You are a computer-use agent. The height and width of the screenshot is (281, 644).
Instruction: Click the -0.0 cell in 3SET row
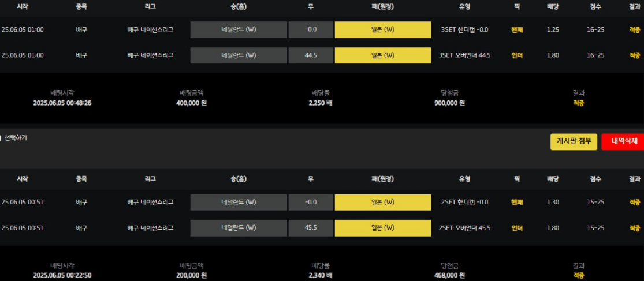click(311, 30)
